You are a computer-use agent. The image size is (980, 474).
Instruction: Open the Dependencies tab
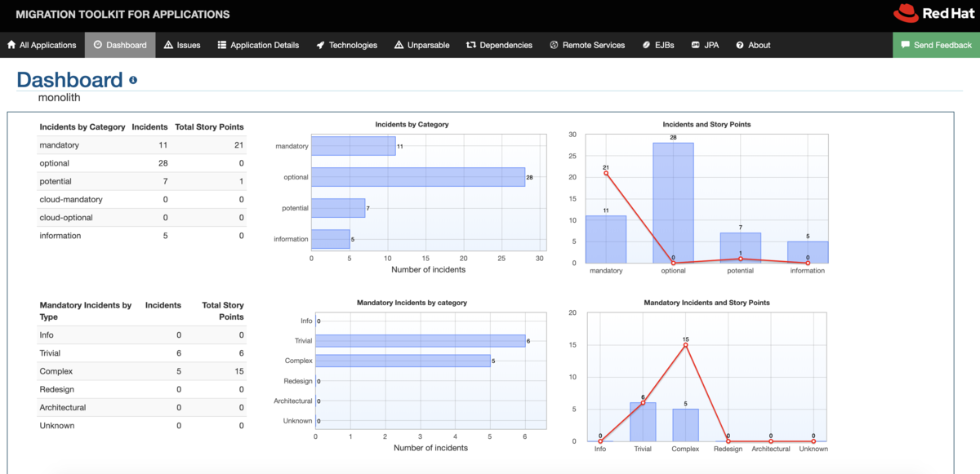(499, 45)
